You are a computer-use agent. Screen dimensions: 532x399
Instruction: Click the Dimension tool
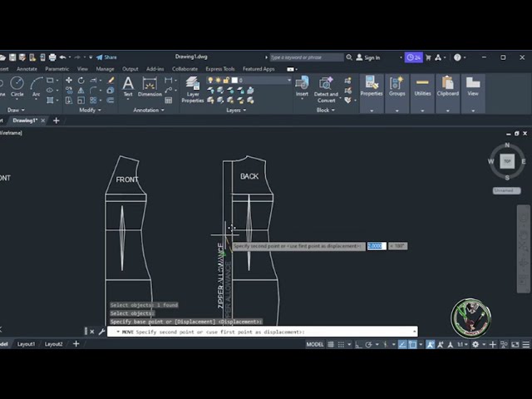pos(150,86)
